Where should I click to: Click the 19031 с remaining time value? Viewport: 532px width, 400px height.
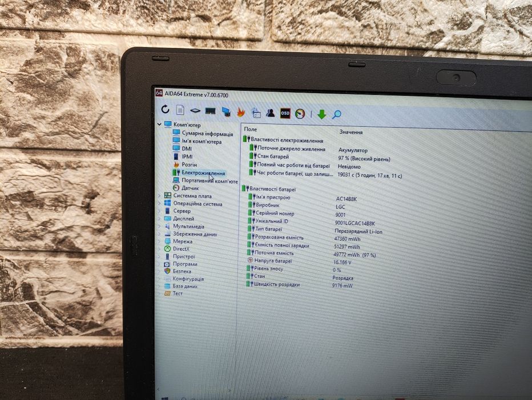pyautogui.click(x=369, y=175)
